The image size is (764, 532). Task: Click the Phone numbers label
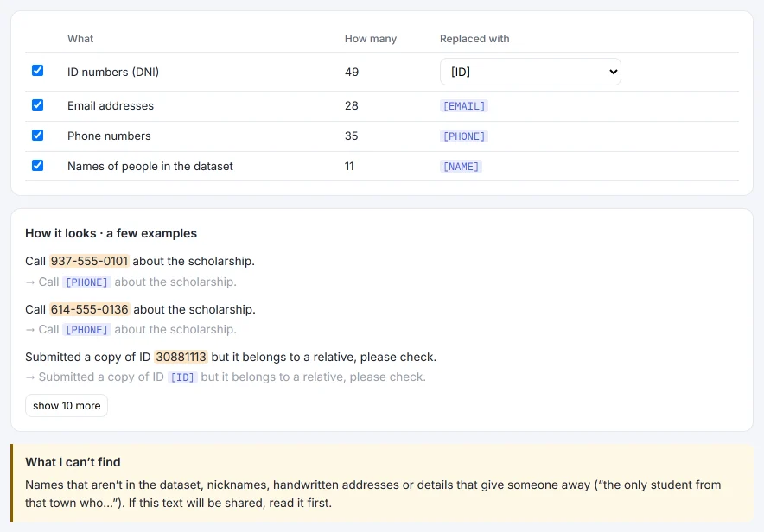tap(109, 136)
